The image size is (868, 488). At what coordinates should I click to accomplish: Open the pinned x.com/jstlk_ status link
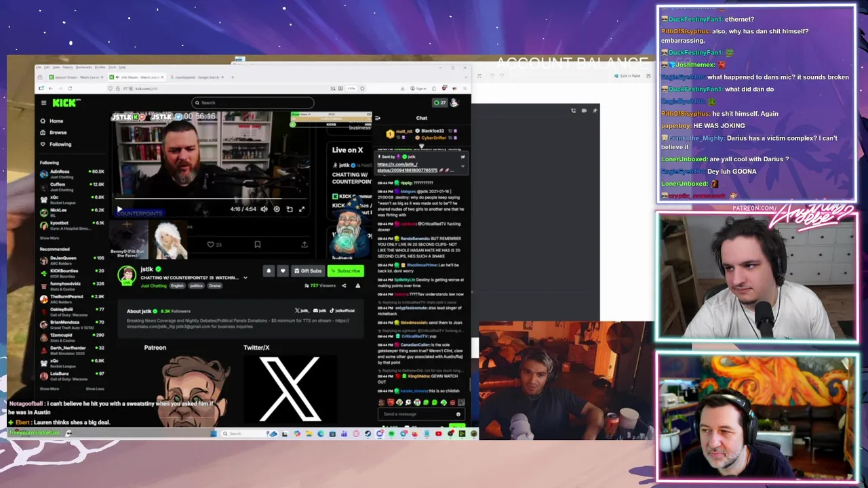pyautogui.click(x=407, y=167)
